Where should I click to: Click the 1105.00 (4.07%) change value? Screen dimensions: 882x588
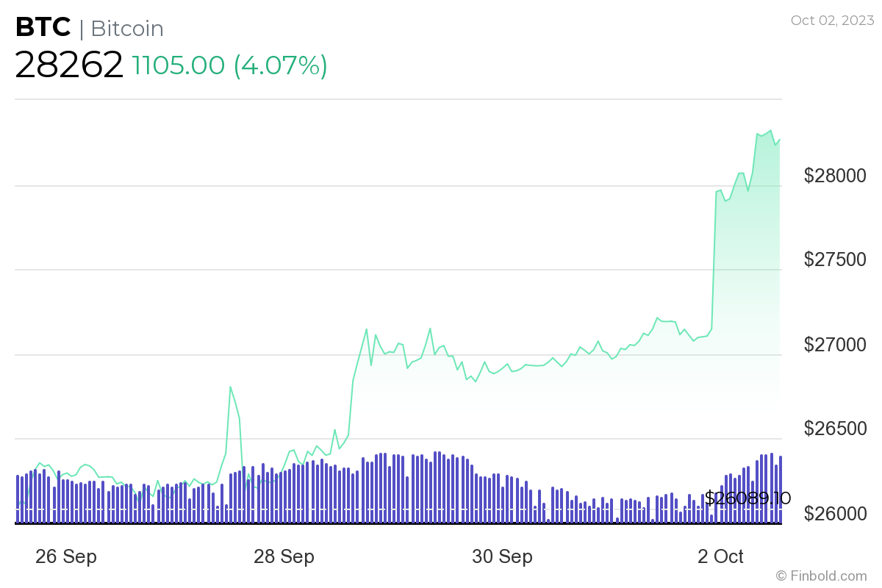coord(229,65)
